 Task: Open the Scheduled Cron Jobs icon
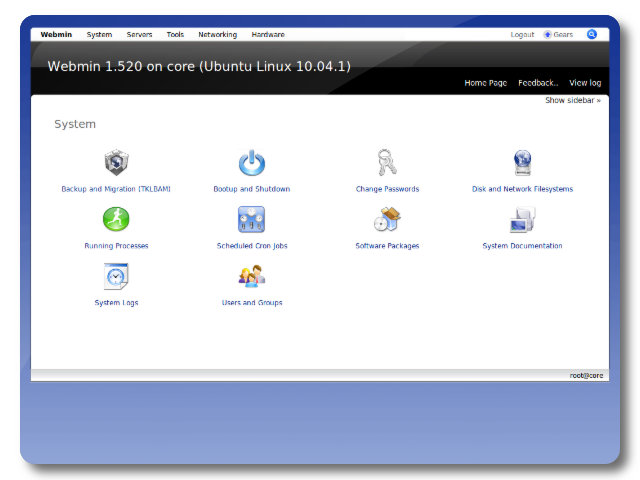click(251, 219)
